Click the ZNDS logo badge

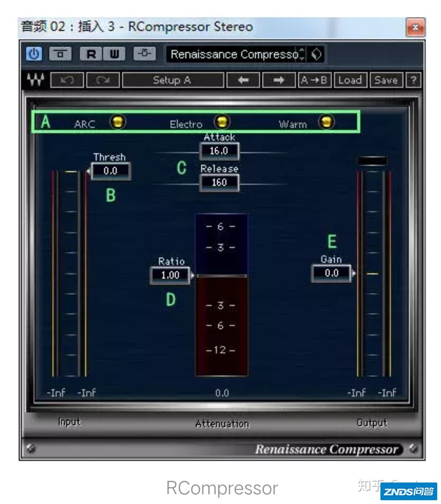(409, 491)
